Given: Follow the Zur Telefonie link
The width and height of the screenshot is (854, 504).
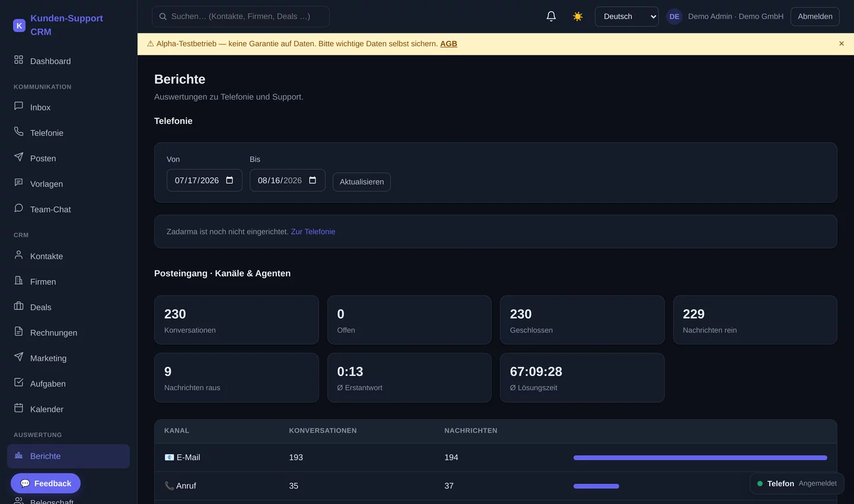Looking at the screenshot, I should click(313, 232).
